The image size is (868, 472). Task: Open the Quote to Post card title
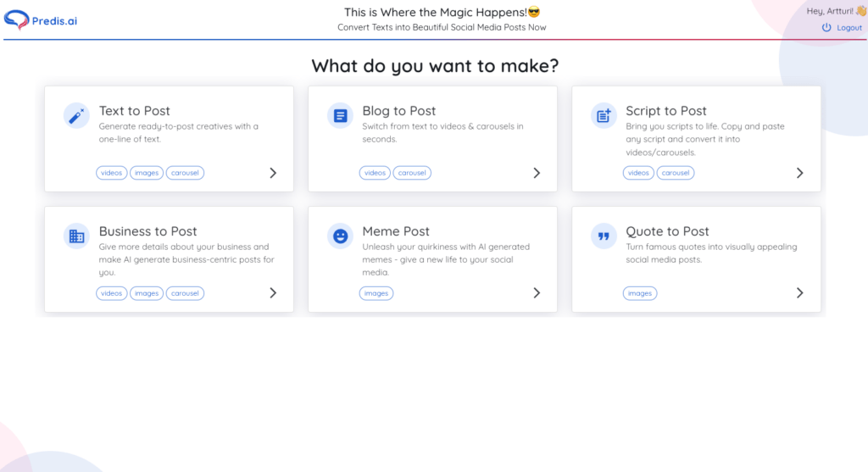tap(667, 231)
